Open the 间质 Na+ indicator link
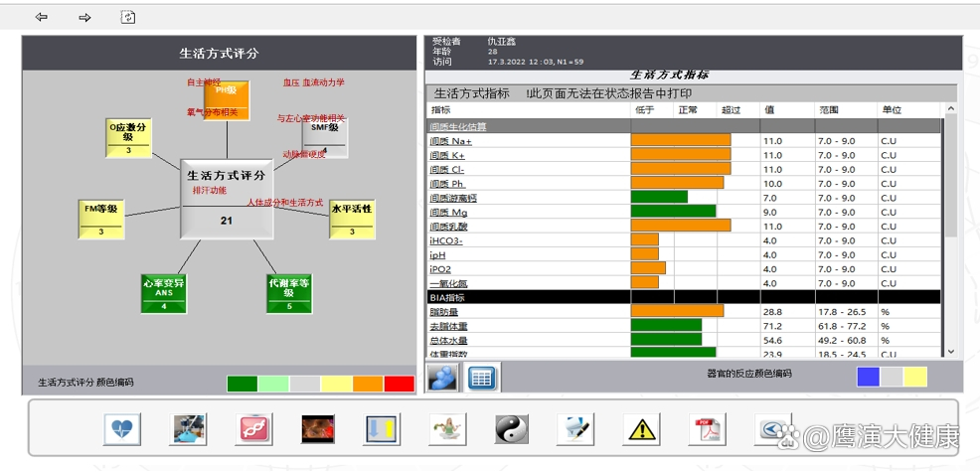Image resolution: width=980 pixels, height=472 pixels. (x=450, y=141)
